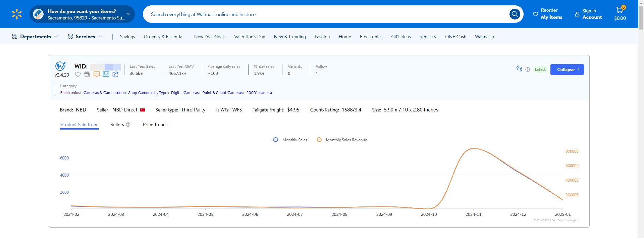This screenshot has width=644, height=238.
Task: Click the extension logo above v2.4.29
Action: click(x=60, y=66)
